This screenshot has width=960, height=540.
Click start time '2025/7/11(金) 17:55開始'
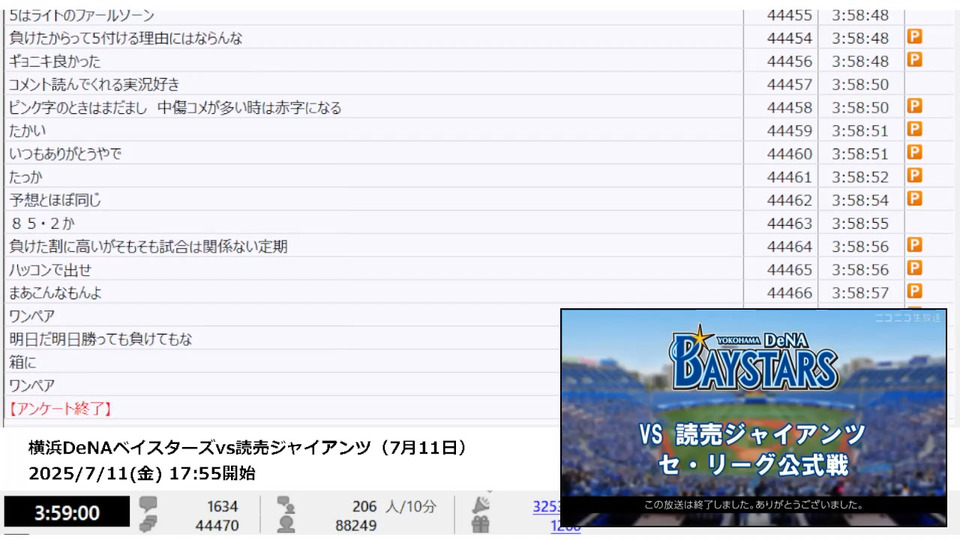click(141, 473)
